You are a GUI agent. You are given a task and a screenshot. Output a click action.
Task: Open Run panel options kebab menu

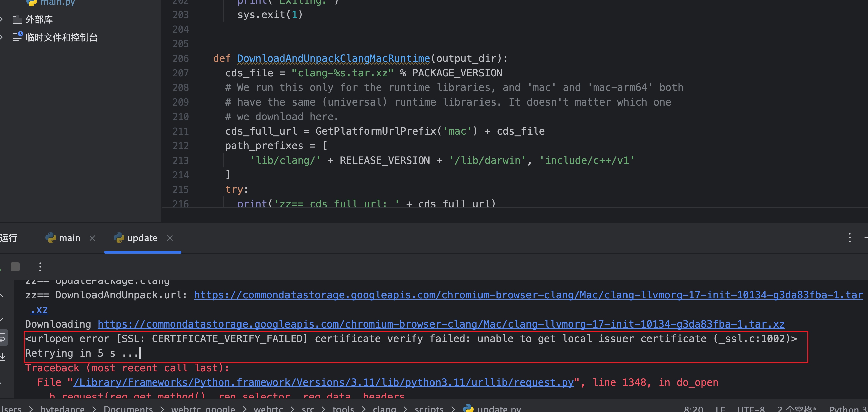[849, 238]
